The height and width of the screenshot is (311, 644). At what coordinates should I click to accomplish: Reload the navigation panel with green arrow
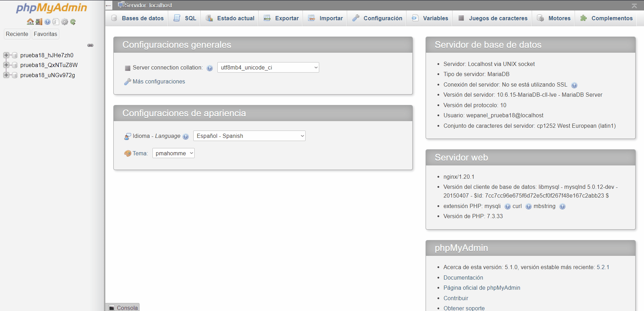(73, 22)
